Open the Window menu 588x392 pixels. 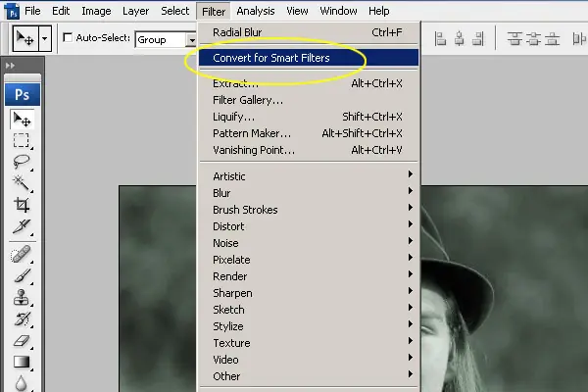coord(338,11)
